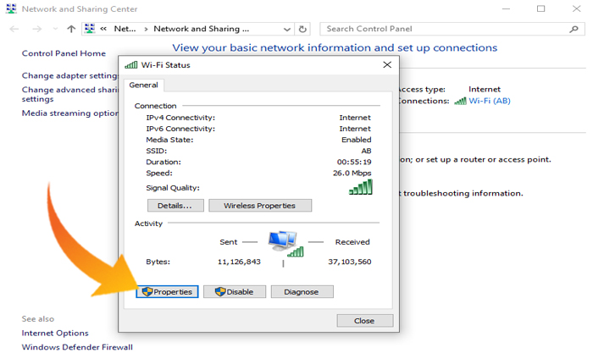Screen dimensions: 593x364
Task: Click the network activity computers icon
Action: [284, 242]
